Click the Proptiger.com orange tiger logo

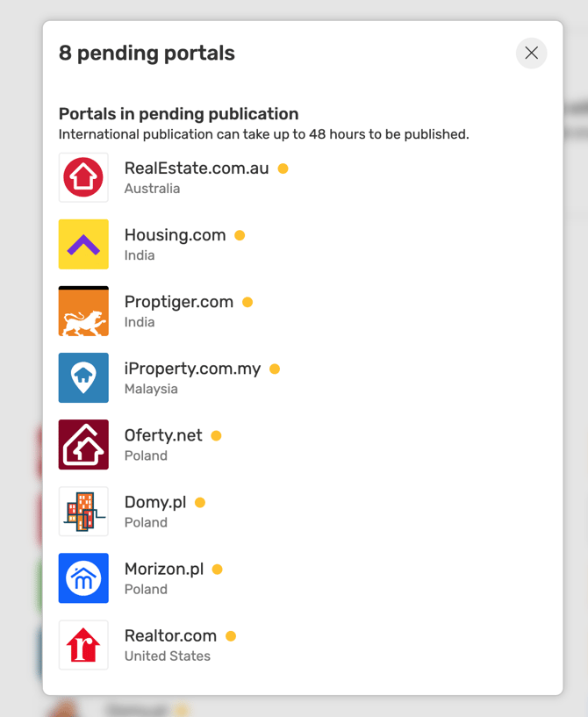coord(83,311)
